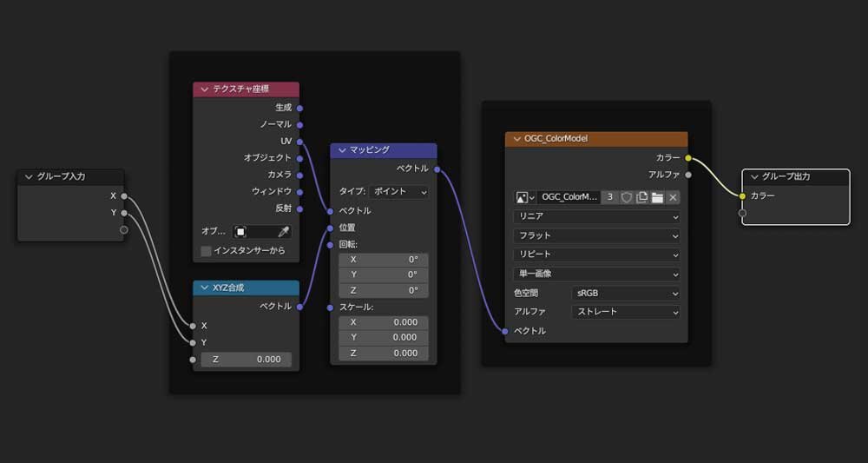Select the OGC_ColorModel node header
Image resolution: width=868 pixels, height=463 pixels.
597,139
